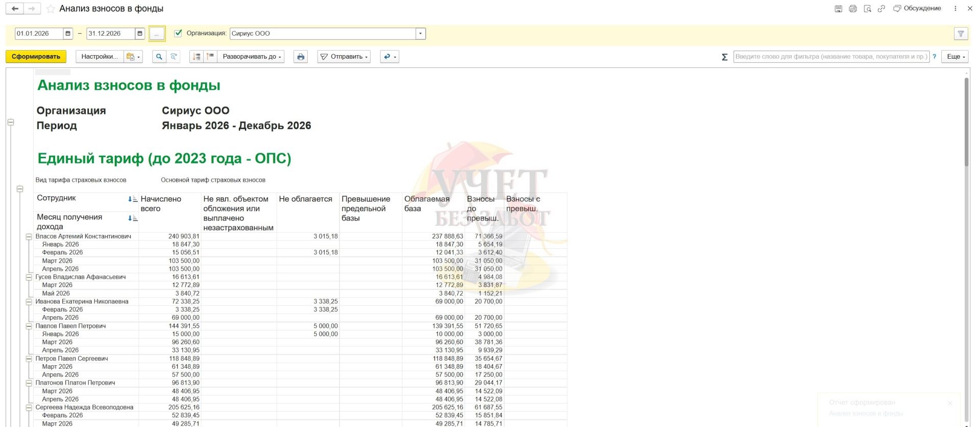Click the header print icon
The height and width of the screenshot is (427, 980).
[x=852, y=9]
